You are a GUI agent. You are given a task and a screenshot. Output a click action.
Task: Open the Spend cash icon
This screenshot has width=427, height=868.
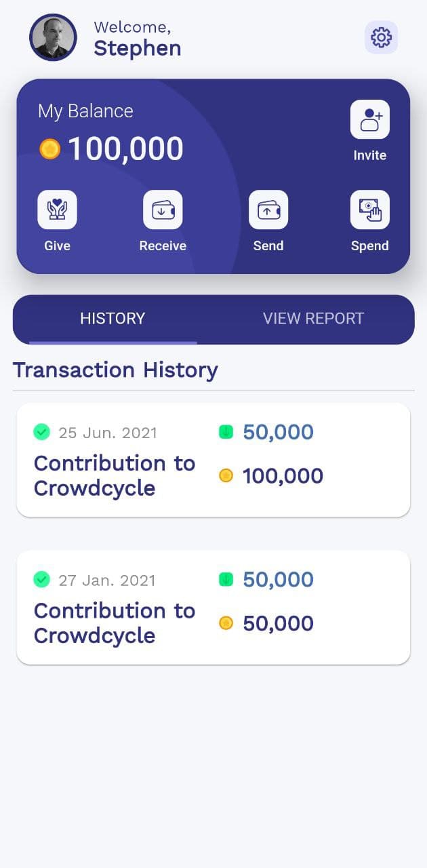370,210
